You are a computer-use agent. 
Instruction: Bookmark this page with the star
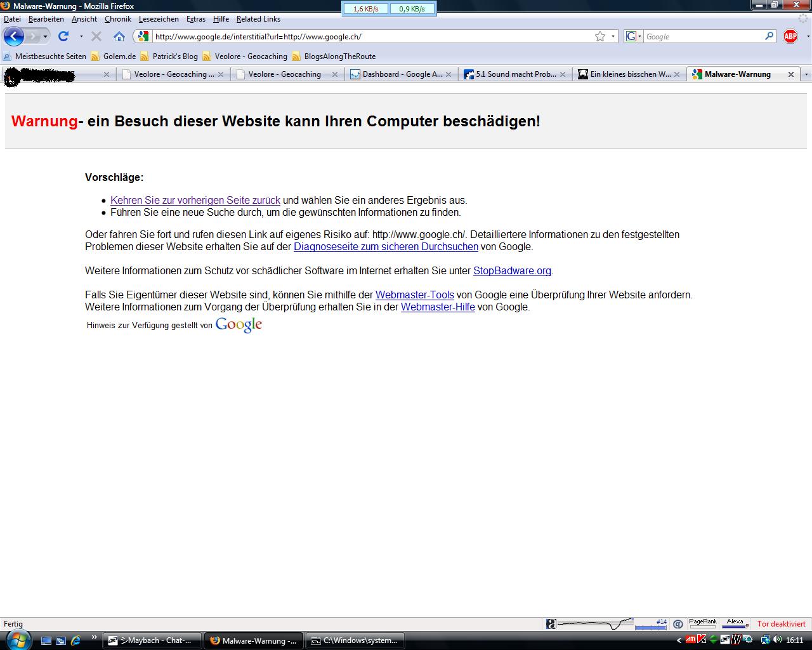coord(600,36)
